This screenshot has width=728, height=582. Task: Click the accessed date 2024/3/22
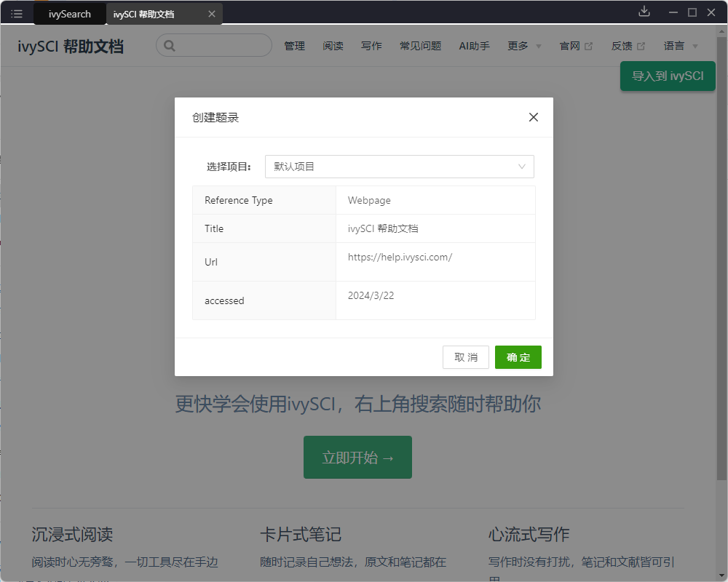tap(371, 295)
